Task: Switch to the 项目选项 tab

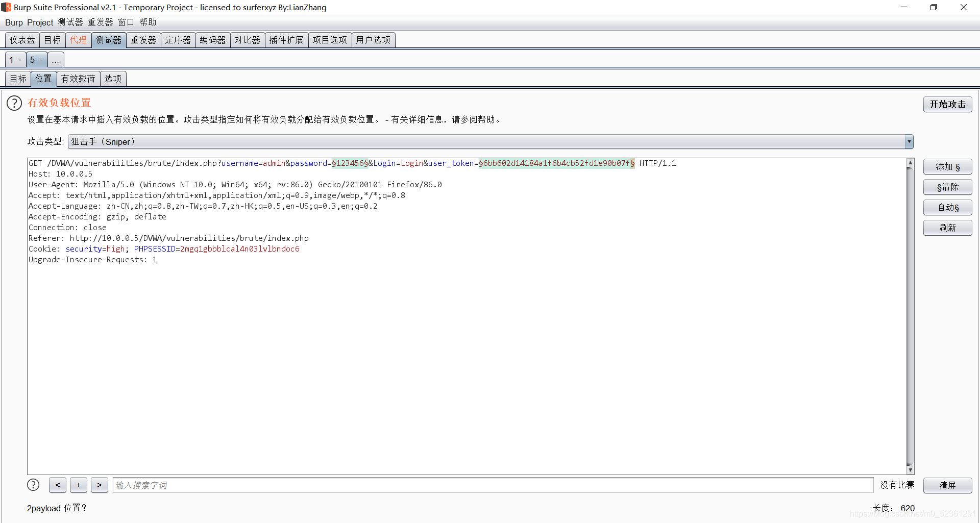Action: [x=330, y=40]
